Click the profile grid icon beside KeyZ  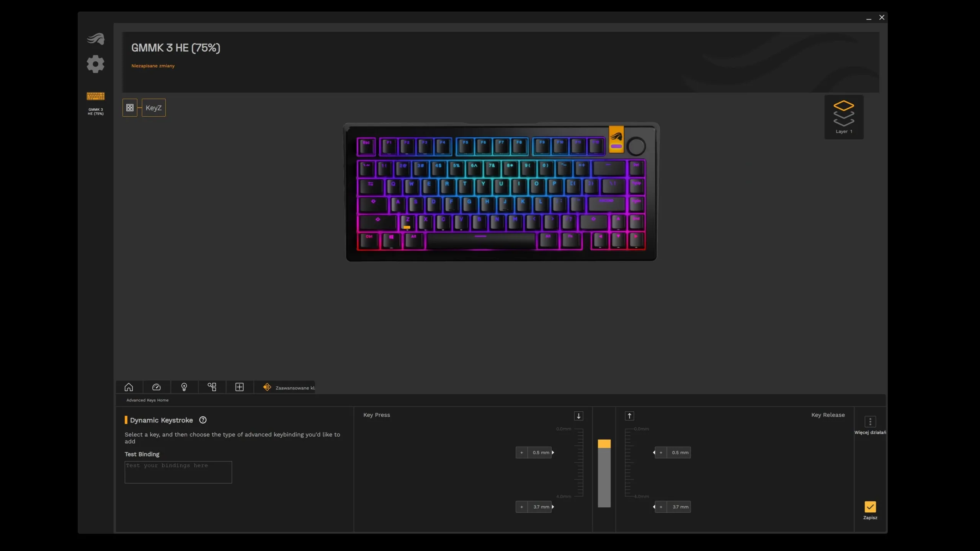(x=130, y=108)
